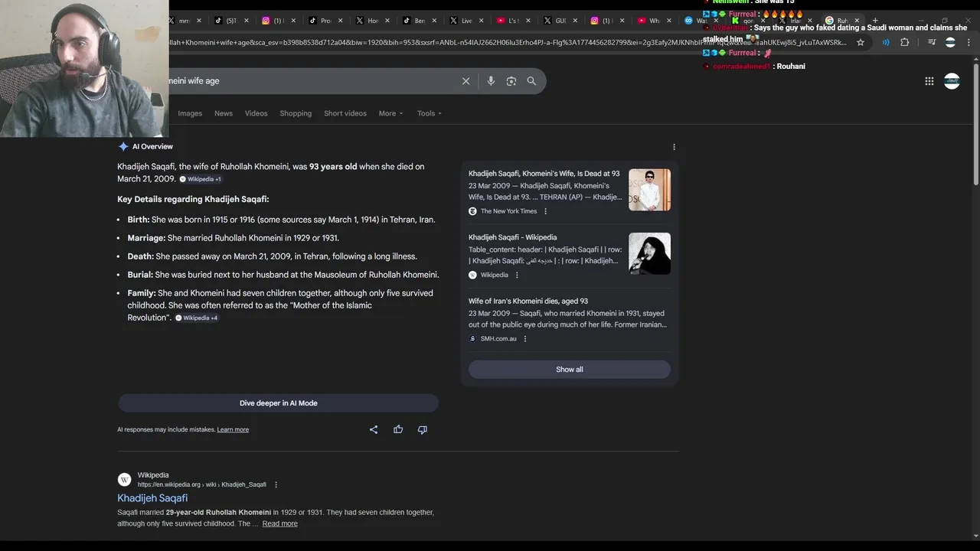Click the 'Birth:' bullet line text
The width and height of the screenshot is (980, 551).
click(x=281, y=220)
